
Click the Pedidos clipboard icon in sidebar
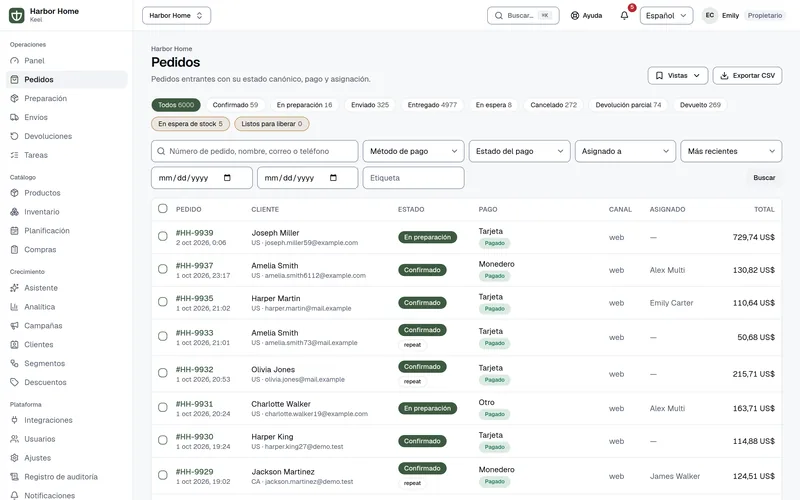tap(14, 80)
